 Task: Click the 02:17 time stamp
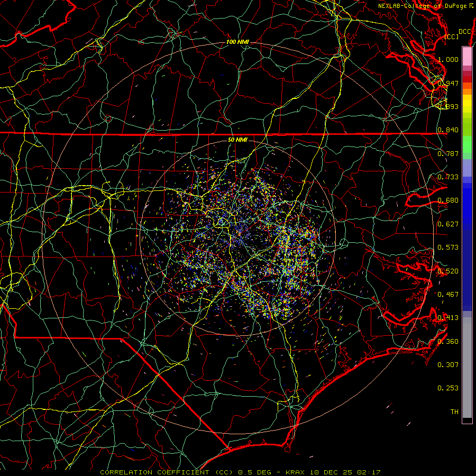pyautogui.click(x=369, y=472)
